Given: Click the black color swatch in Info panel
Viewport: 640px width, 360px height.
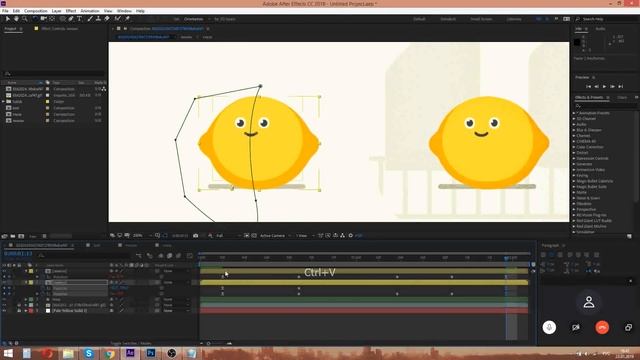Looking at the screenshot, I should click(577, 42).
